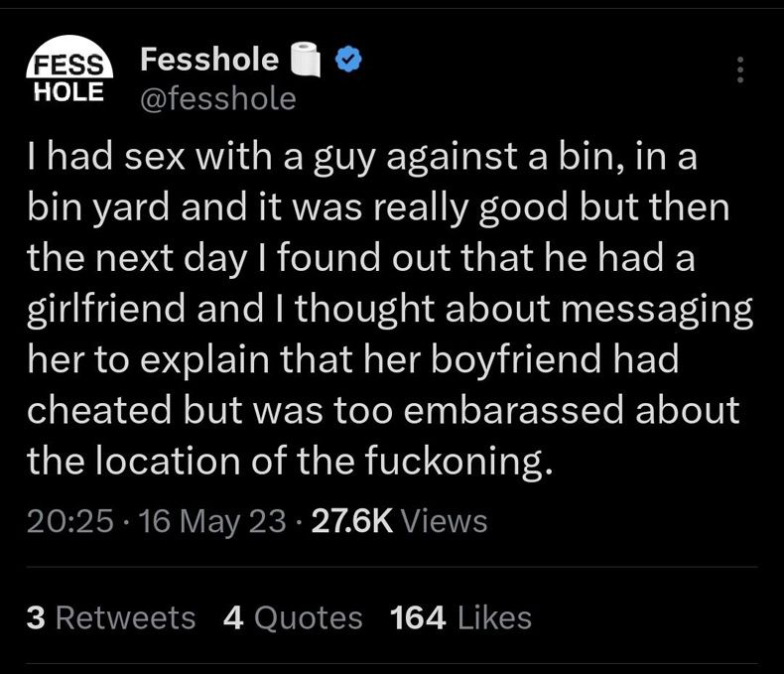Open the three-dot more options menu

[x=740, y=69]
